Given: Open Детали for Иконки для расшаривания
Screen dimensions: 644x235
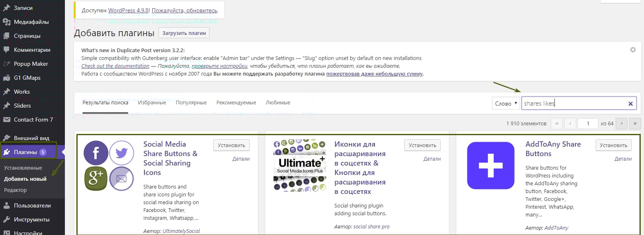Looking at the screenshot, I should pyautogui.click(x=432, y=159).
